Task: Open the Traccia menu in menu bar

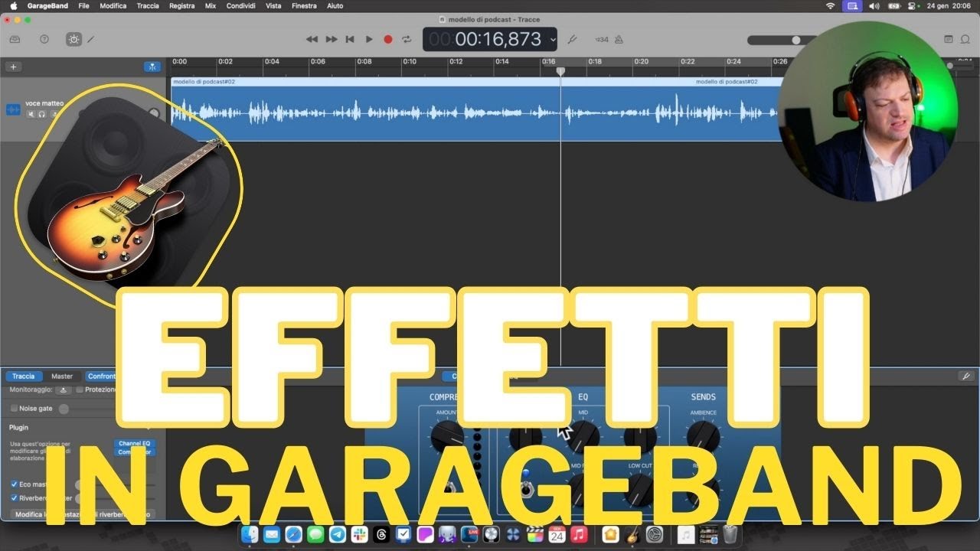Action: pyautogui.click(x=148, y=5)
